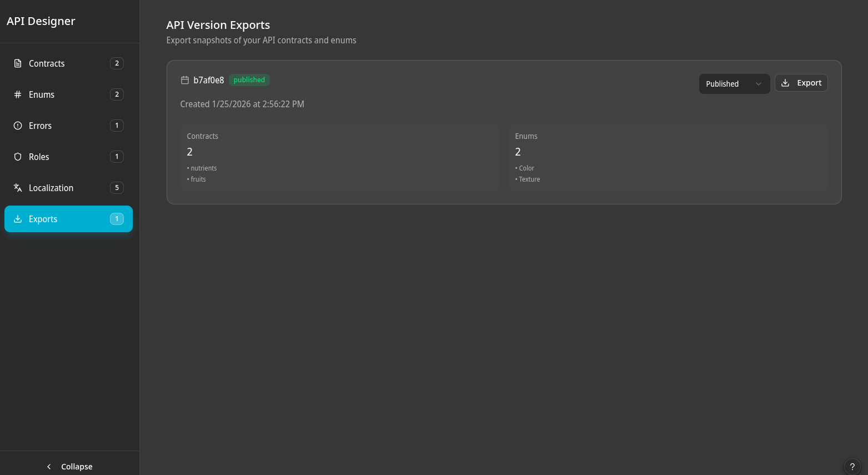Click the Enums count badge 2
The width and height of the screenshot is (868, 475).
point(117,94)
